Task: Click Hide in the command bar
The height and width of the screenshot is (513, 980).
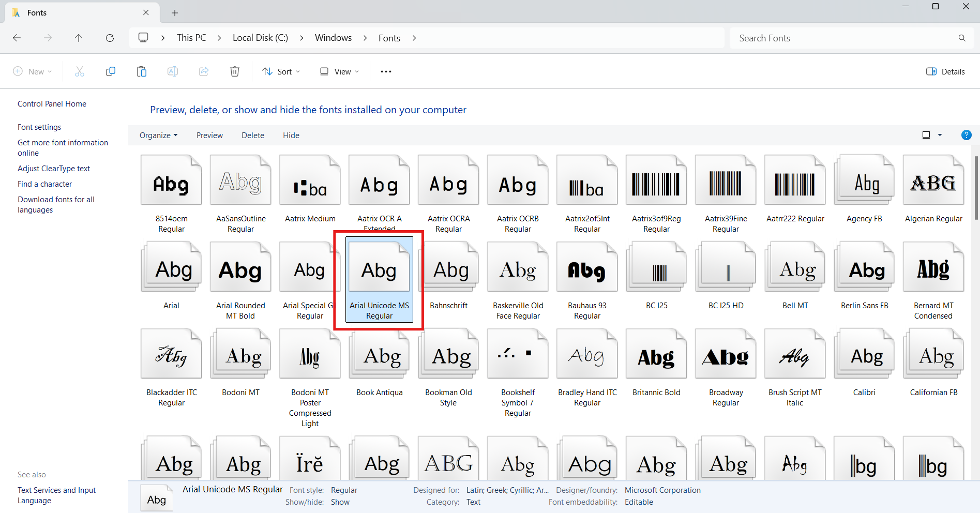Action: click(x=291, y=135)
